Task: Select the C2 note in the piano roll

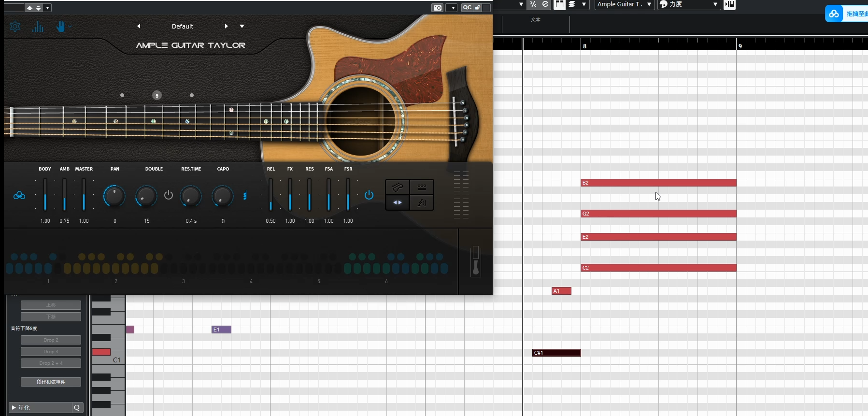Action: point(658,268)
